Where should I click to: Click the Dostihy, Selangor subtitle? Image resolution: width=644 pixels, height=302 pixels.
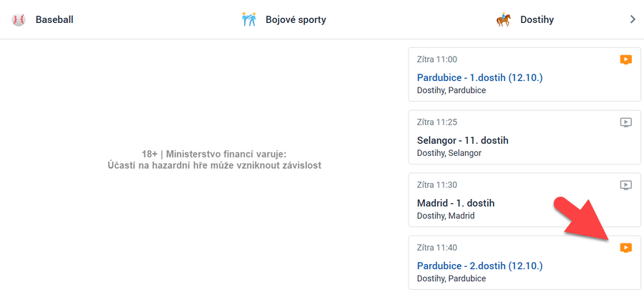(x=449, y=153)
